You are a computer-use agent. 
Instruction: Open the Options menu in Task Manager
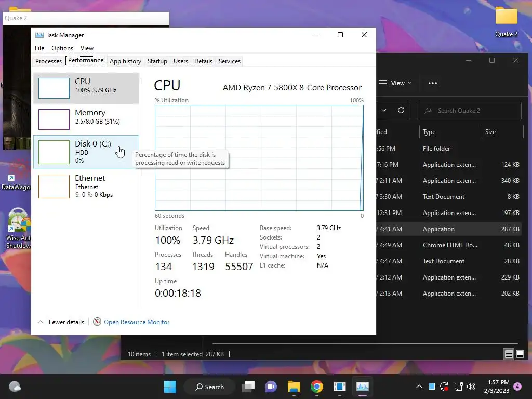click(62, 48)
